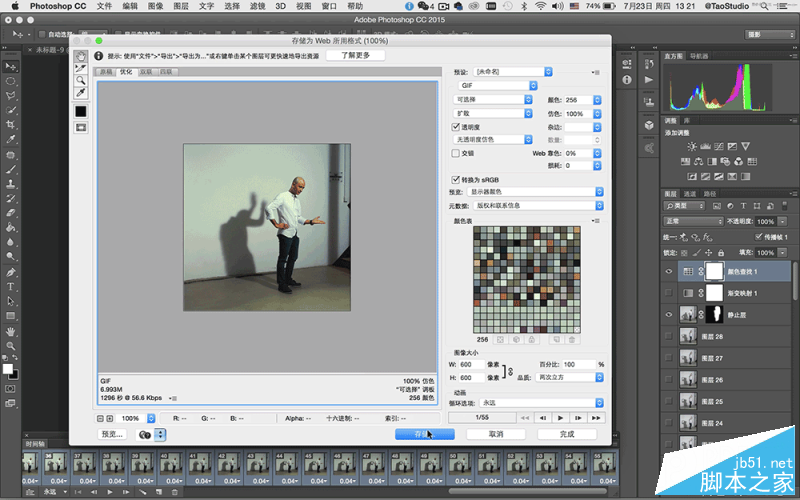Show the 图层 27 layer
Viewport: 800px width, 500px height.
coord(669,358)
